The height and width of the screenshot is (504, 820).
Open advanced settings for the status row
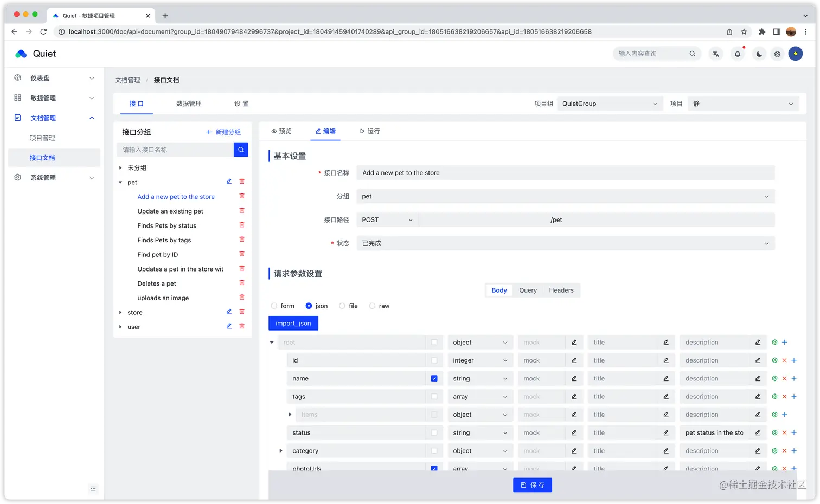pyautogui.click(x=774, y=432)
